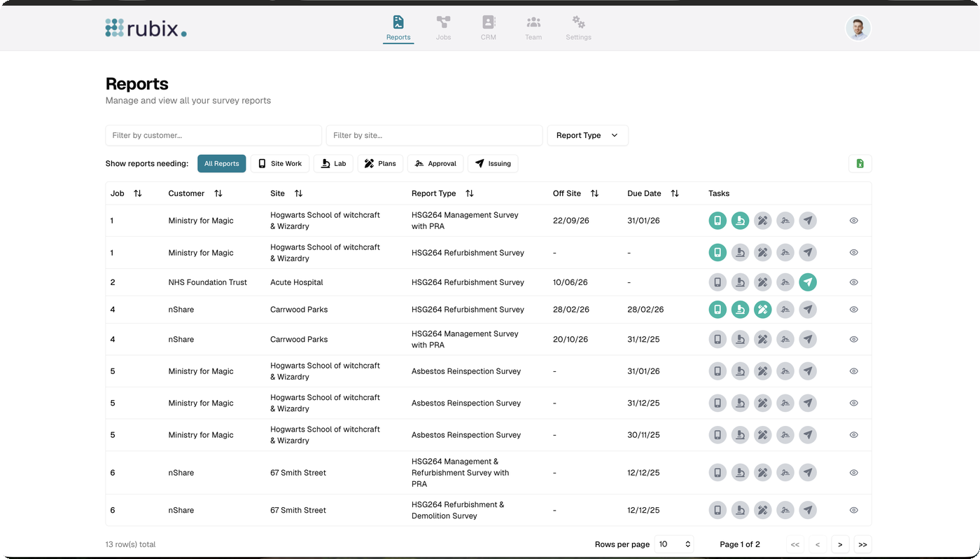Click issuing task icon for 22/09/26 row
This screenshot has width=980, height=559.
point(808,221)
